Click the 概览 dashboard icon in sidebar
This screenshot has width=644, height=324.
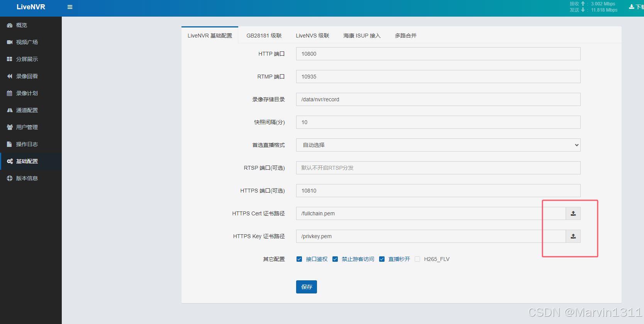[x=10, y=25]
